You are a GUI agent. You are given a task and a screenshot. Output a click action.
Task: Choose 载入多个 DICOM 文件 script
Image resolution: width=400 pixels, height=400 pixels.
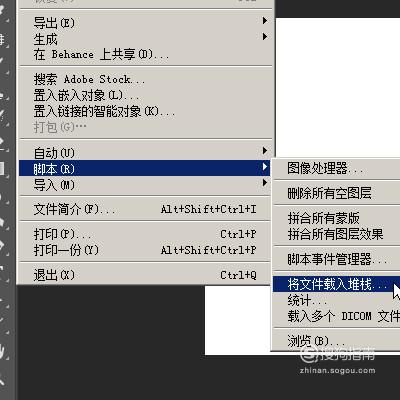[337, 316]
